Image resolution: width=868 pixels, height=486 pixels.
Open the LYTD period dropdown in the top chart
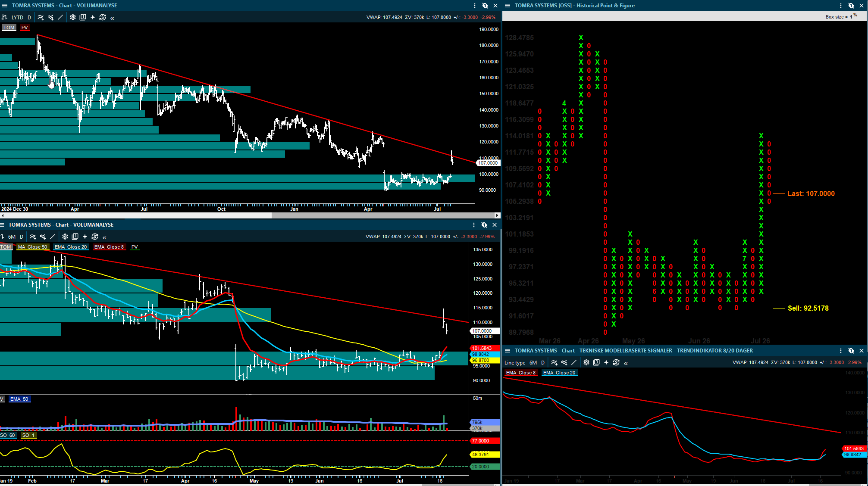click(17, 17)
